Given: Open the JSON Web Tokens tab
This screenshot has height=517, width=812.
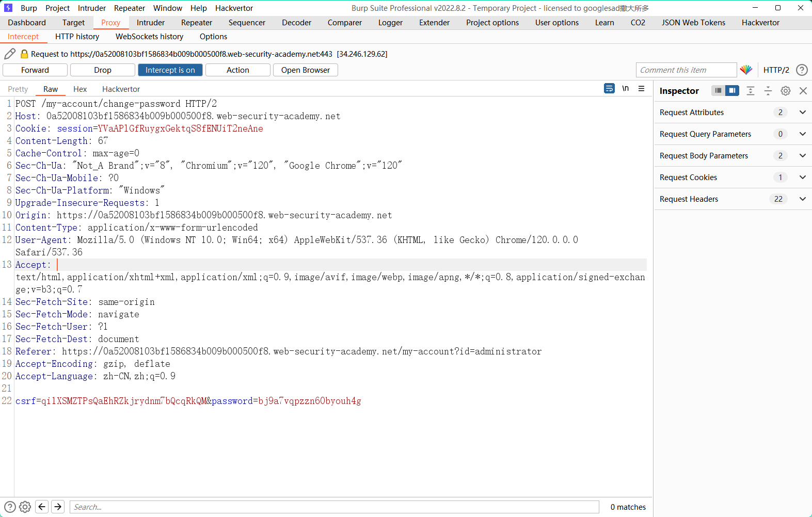Looking at the screenshot, I should coord(693,22).
